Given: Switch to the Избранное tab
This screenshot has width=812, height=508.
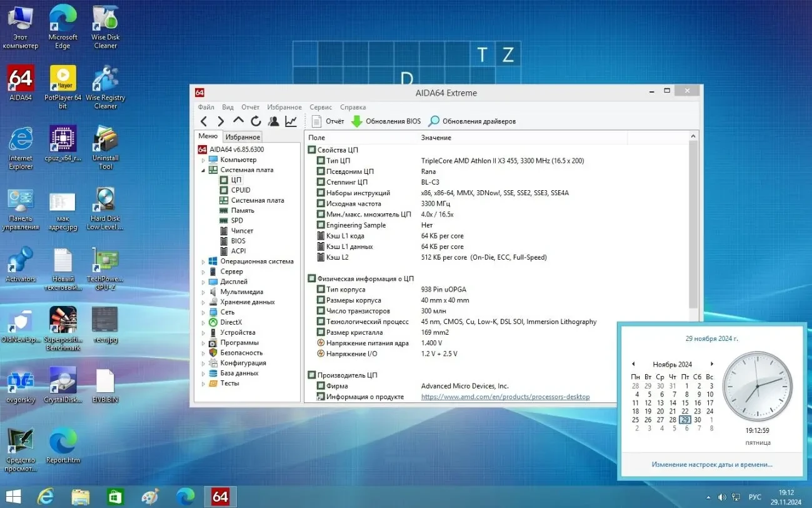Looking at the screenshot, I should coord(242,136).
